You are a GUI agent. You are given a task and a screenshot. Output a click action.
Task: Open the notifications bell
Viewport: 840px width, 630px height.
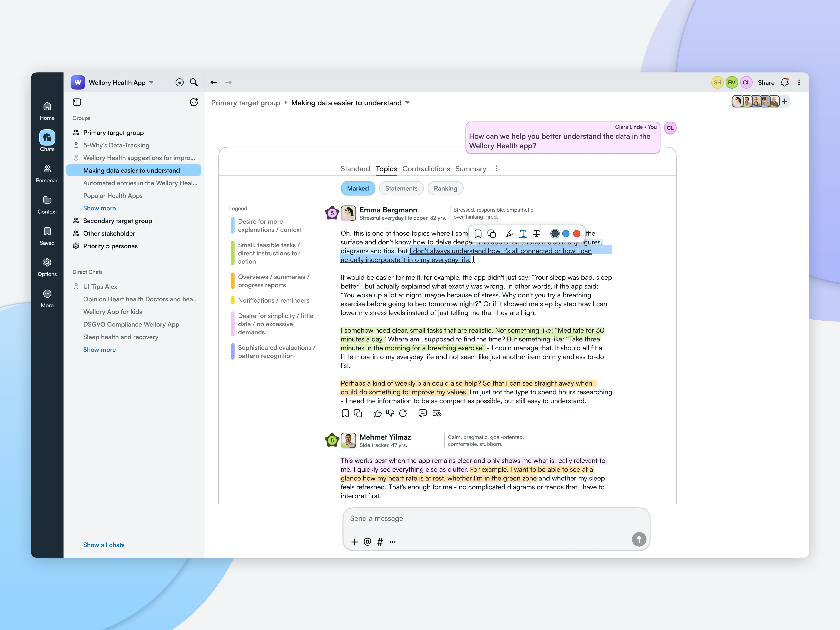785,82
